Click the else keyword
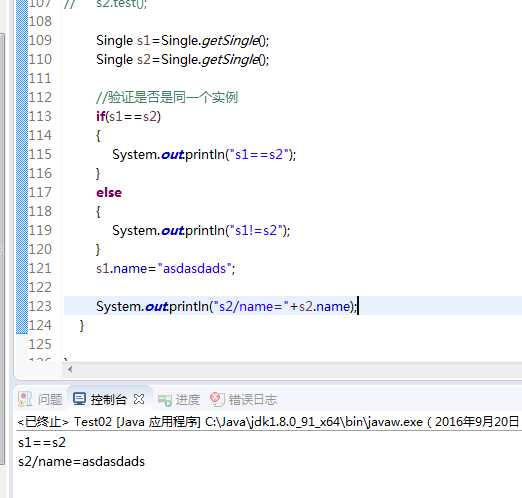The width and height of the screenshot is (522, 498). point(109,192)
